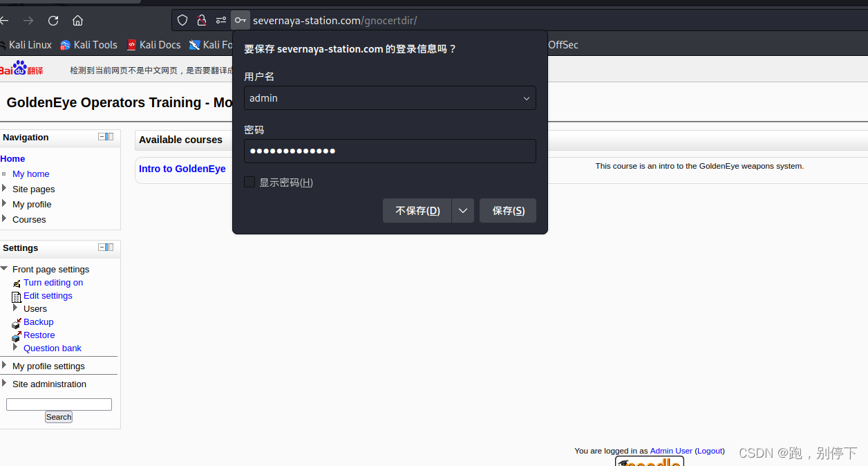
Task: Collapse the Front page settings node
Action: (4, 269)
